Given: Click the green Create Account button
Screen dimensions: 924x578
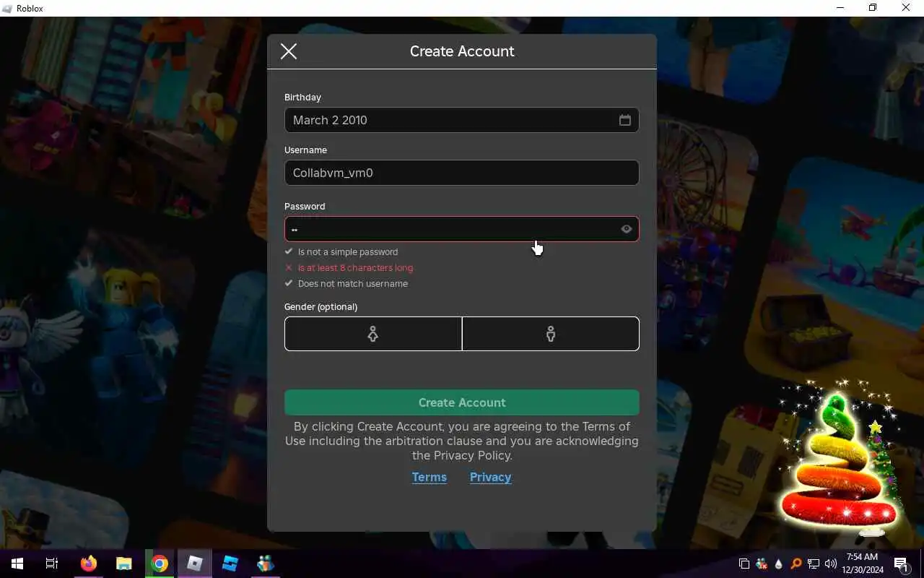Looking at the screenshot, I should pyautogui.click(x=462, y=402).
